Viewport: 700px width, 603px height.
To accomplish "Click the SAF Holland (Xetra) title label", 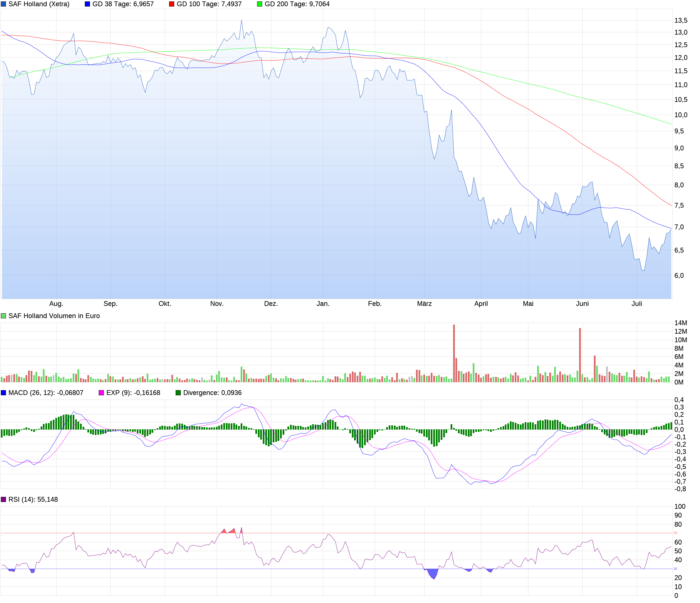I will (39, 4).
